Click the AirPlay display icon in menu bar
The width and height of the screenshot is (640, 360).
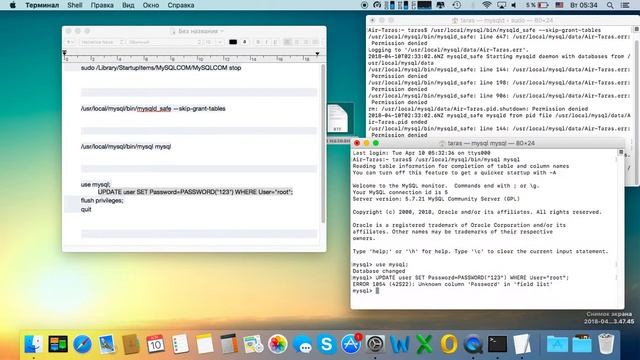pos(501,5)
